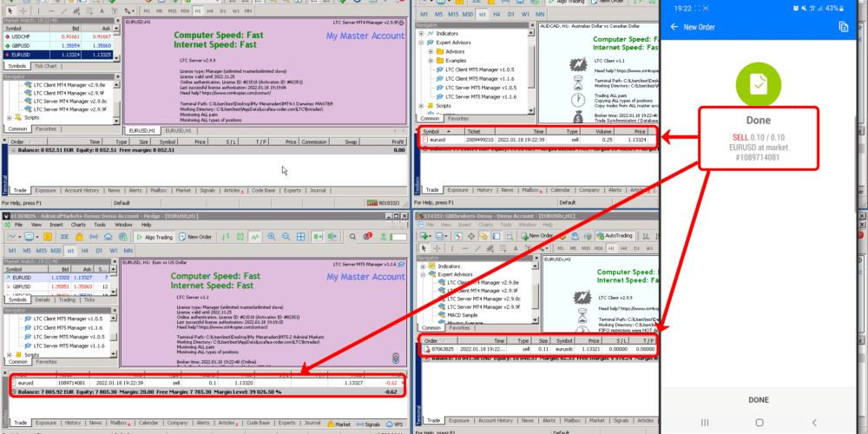This screenshot has height=434, width=868.
Task: Select D1 timeframe in AUDCAD window
Action: 511,15
